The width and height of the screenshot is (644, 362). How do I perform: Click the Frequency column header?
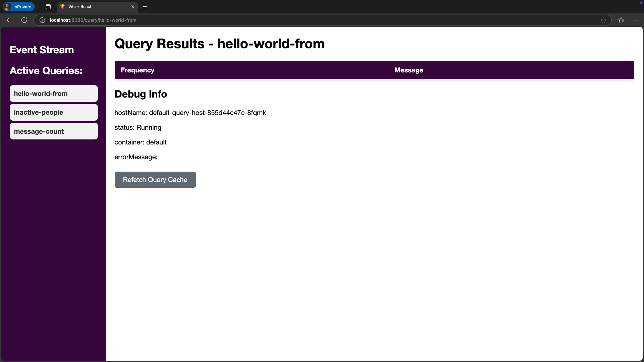138,70
